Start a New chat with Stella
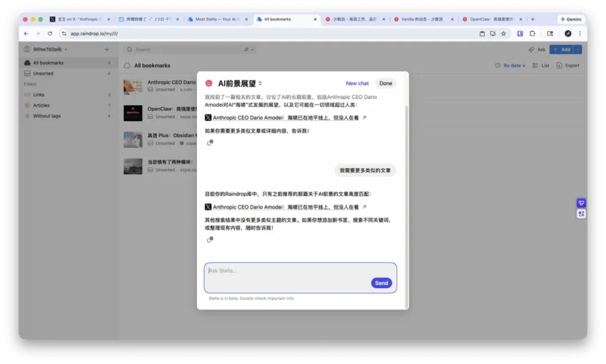The image size is (606, 364). tap(357, 83)
